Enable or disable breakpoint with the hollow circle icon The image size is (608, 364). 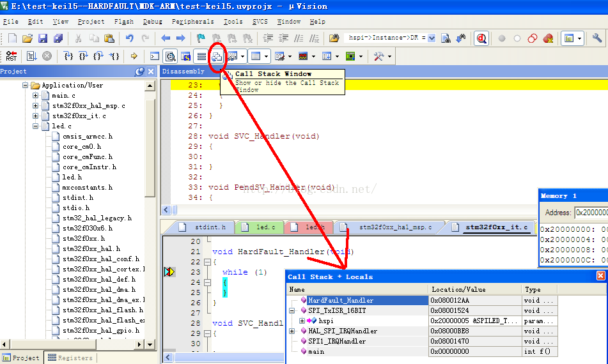(x=517, y=38)
